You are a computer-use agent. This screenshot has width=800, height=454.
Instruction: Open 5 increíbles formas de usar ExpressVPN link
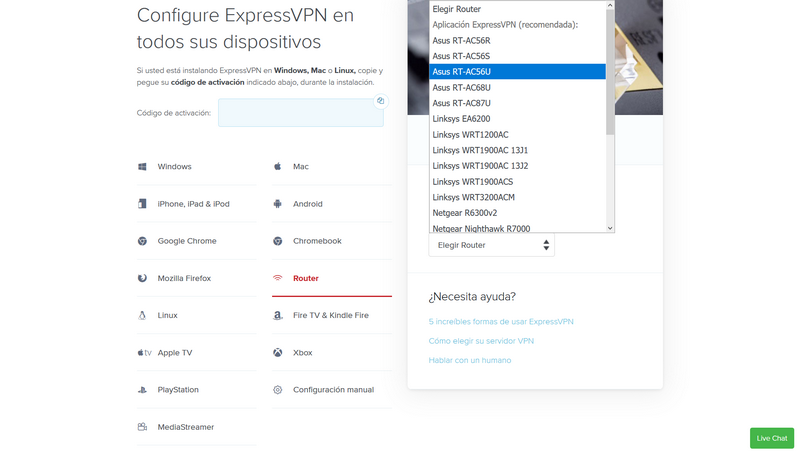[x=501, y=322]
